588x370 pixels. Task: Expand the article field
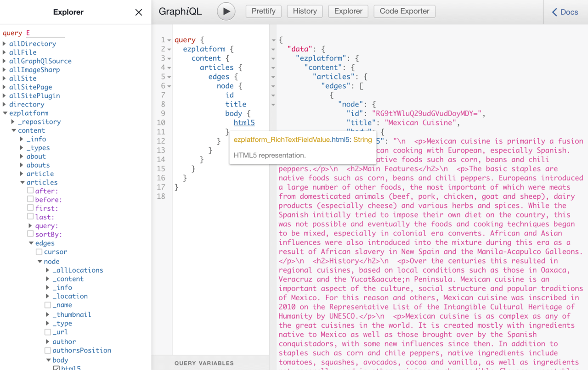click(x=22, y=174)
